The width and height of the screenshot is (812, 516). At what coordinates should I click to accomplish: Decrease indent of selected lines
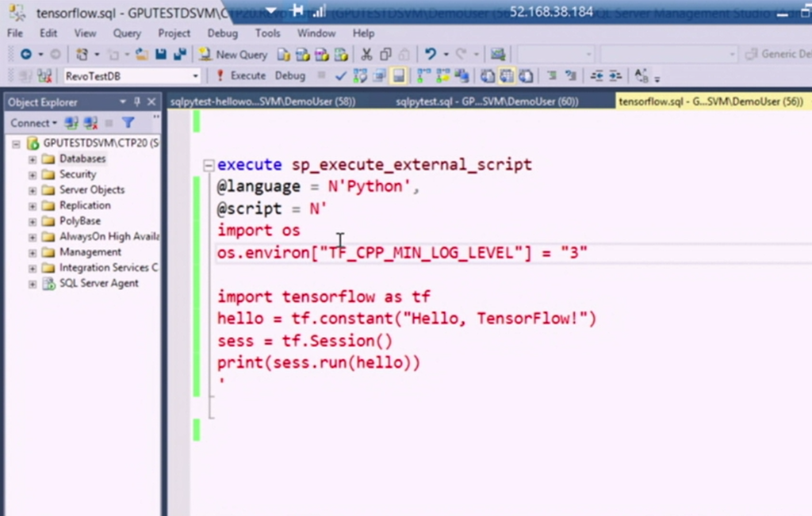(596, 76)
